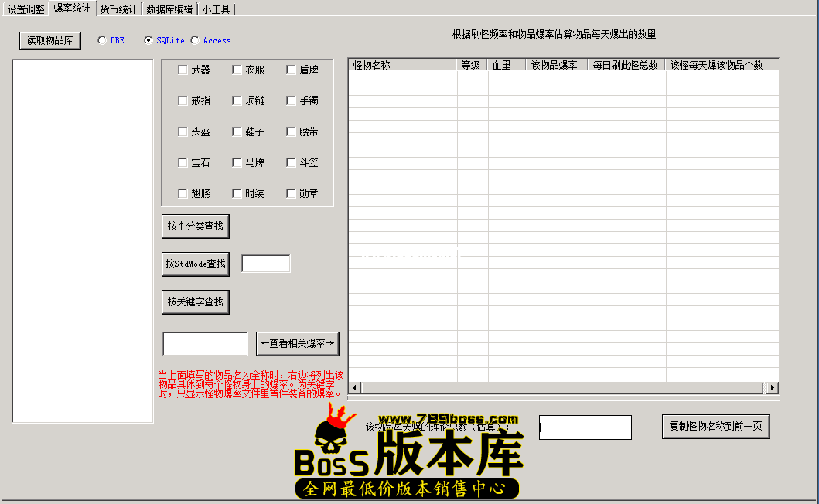This screenshot has height=504, width=819.
Task: Click the ←查看相关爆率→ button
Action: click(x=297, y=343)
